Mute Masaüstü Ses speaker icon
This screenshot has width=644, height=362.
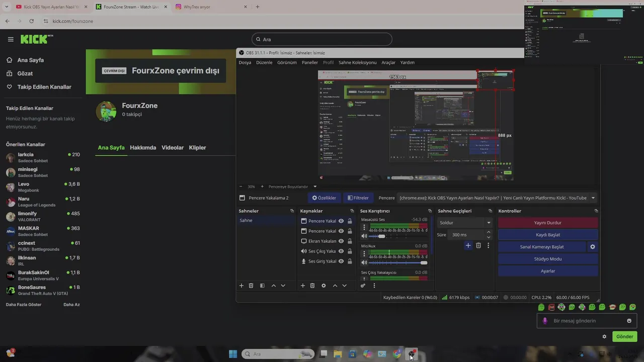364,236
